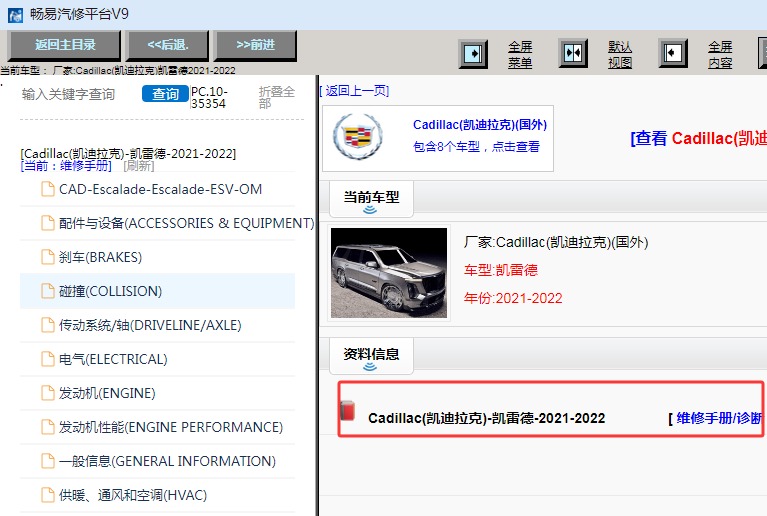Click 年份:2021-2022 red text

513,298
